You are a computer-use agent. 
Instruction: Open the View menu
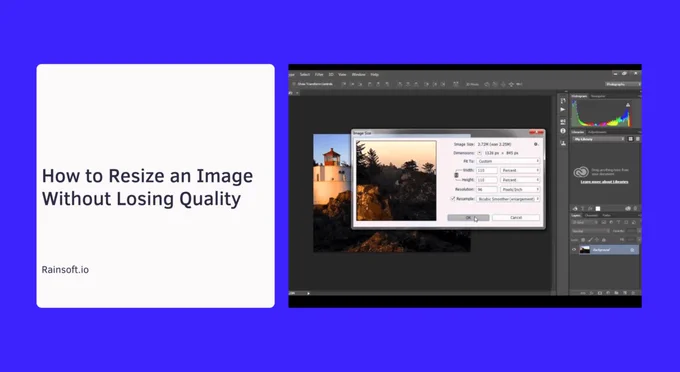pyautogui.click(x=342, y=75)
